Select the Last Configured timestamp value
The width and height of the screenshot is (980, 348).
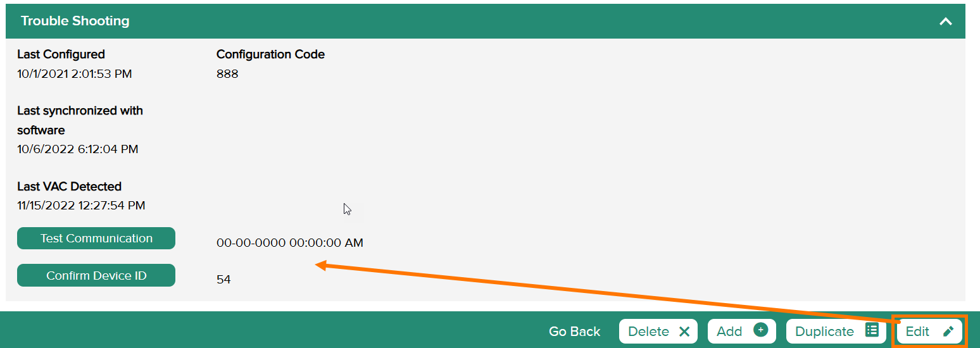75,74
